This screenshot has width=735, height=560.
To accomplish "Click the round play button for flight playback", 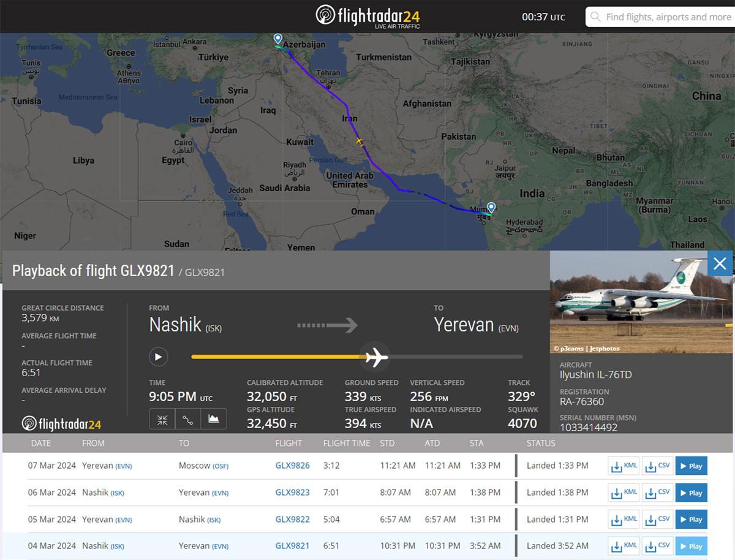I will 158,357.
